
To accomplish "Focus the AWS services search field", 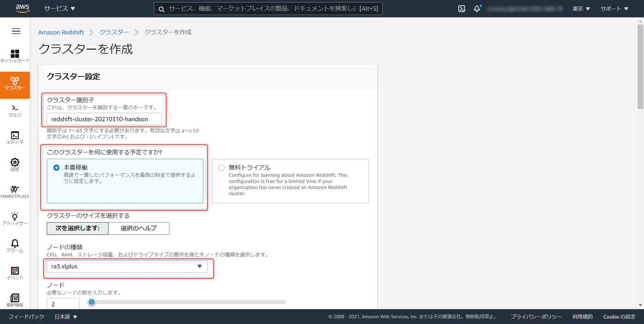I will [x=268, y=9].
